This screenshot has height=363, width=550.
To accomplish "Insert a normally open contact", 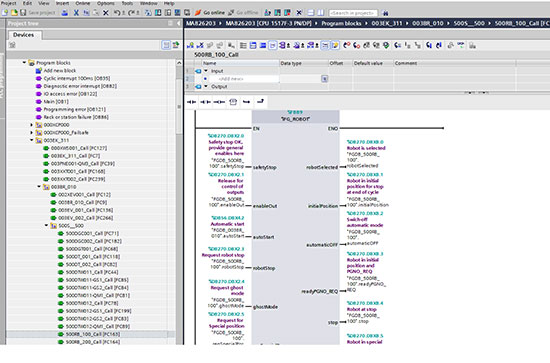I will tap(192, 102).
